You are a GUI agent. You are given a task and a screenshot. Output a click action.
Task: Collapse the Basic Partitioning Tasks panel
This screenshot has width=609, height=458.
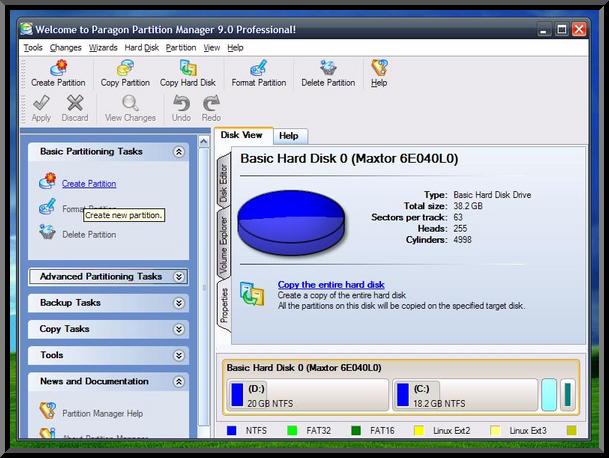click(x=179, y=152)
